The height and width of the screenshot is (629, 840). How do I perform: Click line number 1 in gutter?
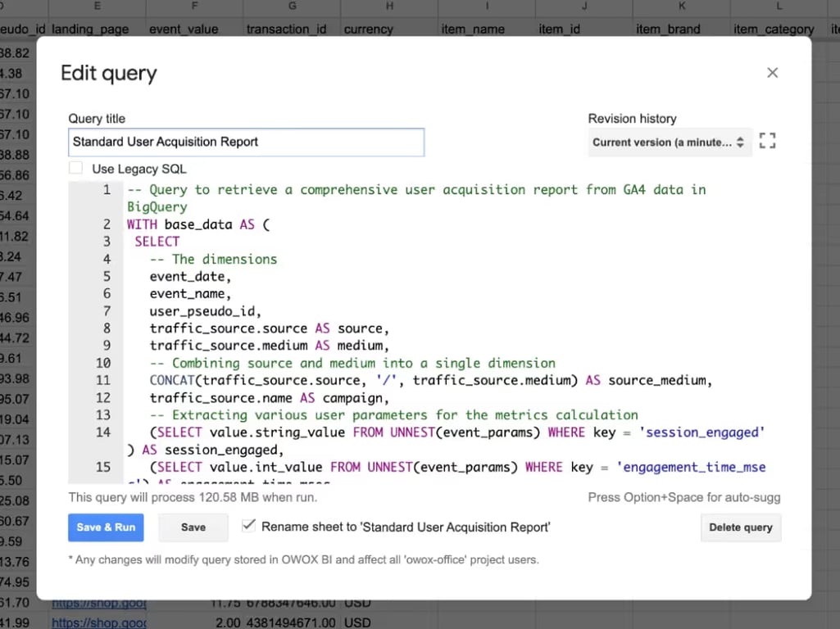click(107, 189)
